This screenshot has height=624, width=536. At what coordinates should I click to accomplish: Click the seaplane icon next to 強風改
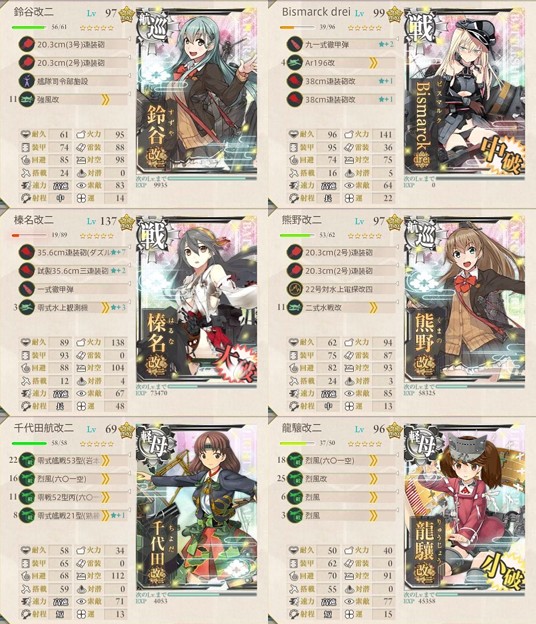[x=26, y=99]
